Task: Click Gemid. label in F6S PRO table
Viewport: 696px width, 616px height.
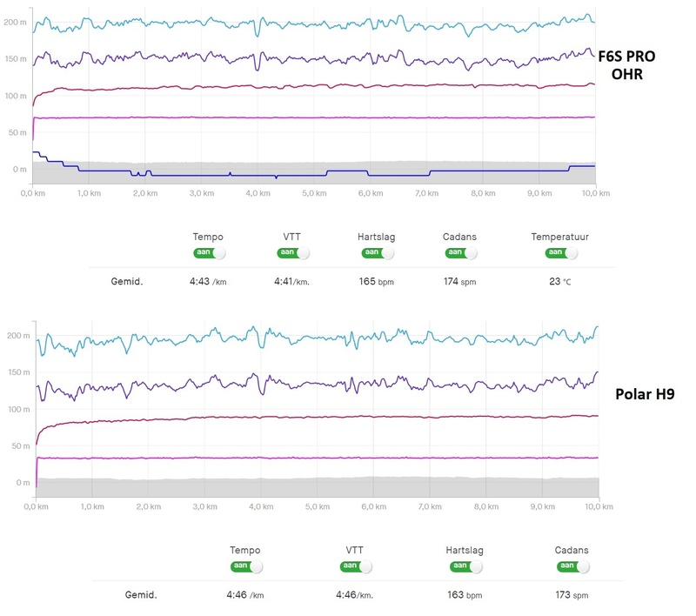Action: pyautogui.click(x=127, y=281)
